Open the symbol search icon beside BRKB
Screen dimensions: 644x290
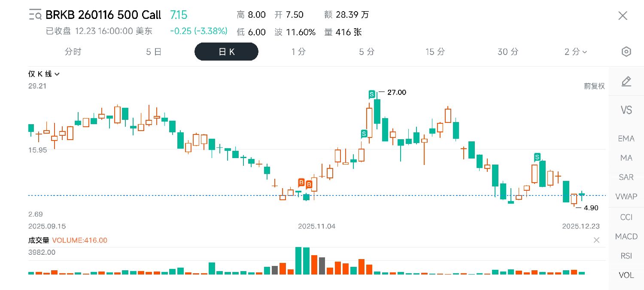(35, 15)
